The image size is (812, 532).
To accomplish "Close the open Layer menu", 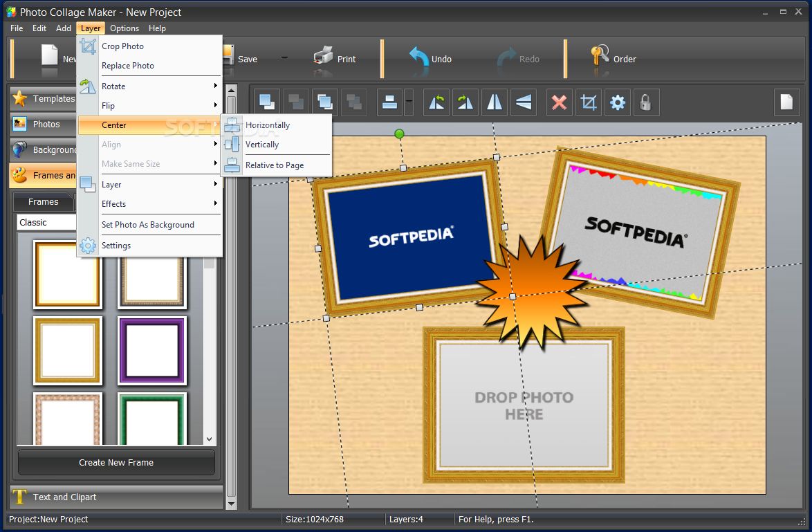I will 91,28.
